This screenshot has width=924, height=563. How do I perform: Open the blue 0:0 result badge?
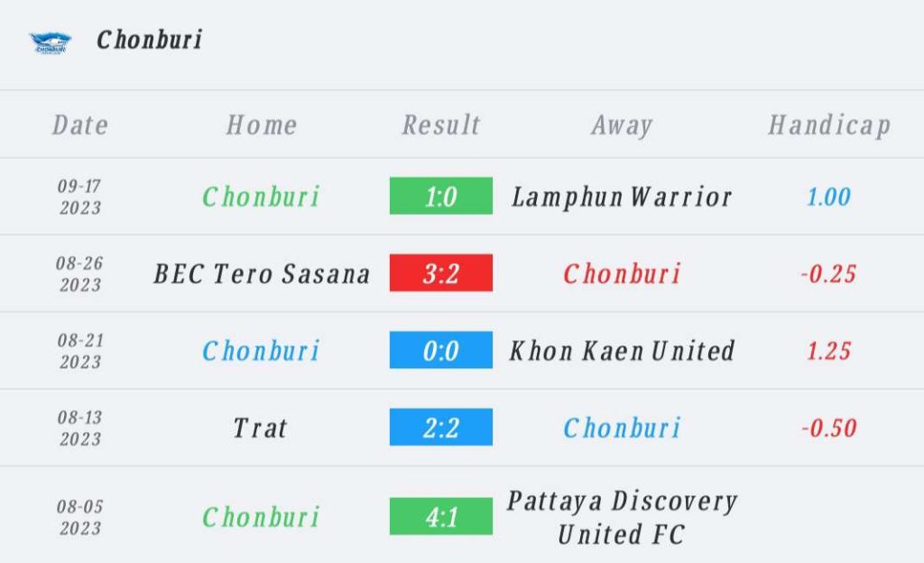[x=440, y=350]
